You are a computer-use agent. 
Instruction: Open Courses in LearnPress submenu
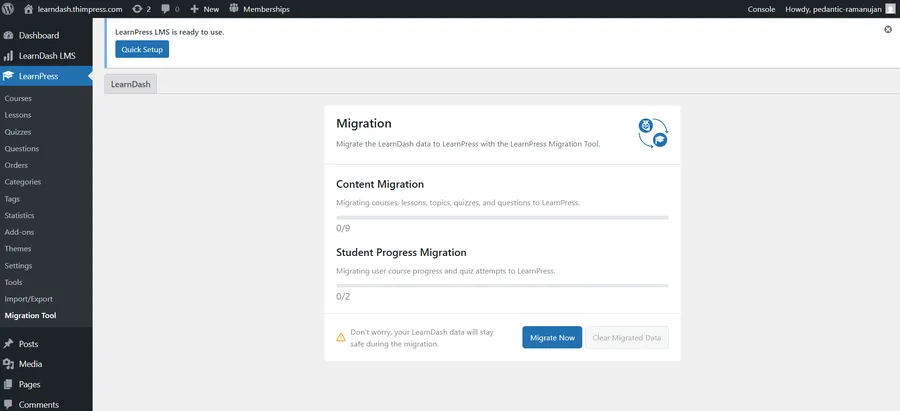(x=18, y=98)
